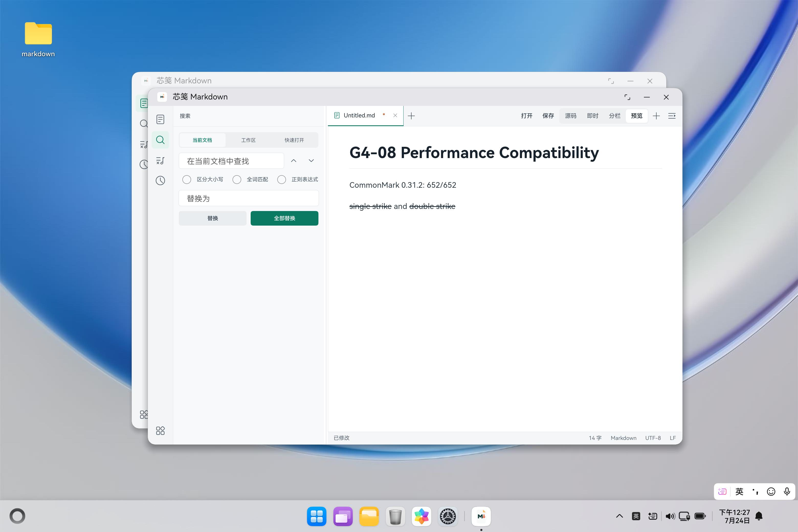Switch to the 当前文档 search tab

[x=202, y=140]
